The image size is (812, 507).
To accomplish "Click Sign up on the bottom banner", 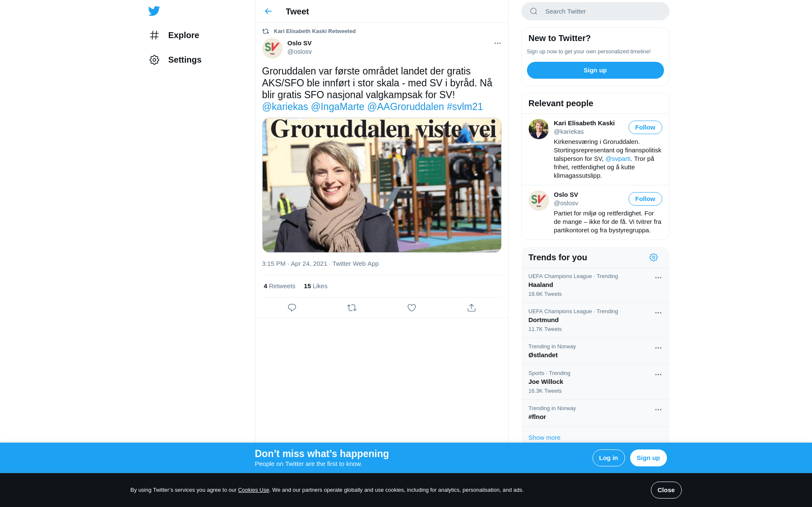I will (648, 458).
